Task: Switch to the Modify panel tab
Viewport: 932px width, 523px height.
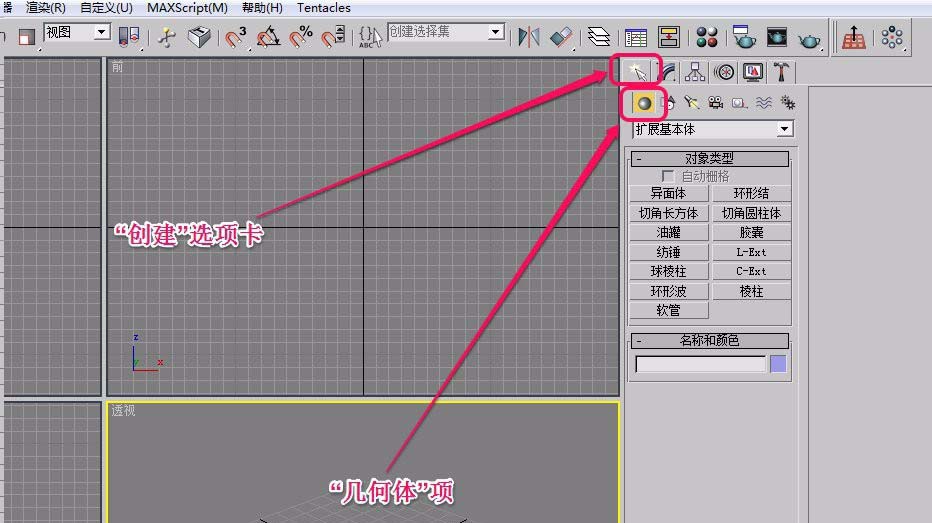Action: pyautogui.click(x=669, y=72)
